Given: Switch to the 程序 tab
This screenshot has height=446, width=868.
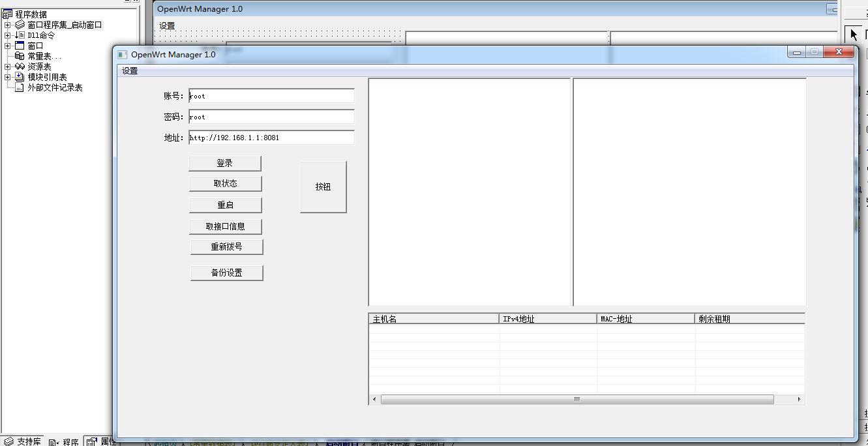Looking at the screenshot, I should pyautogui.click(x=65, y=441).
